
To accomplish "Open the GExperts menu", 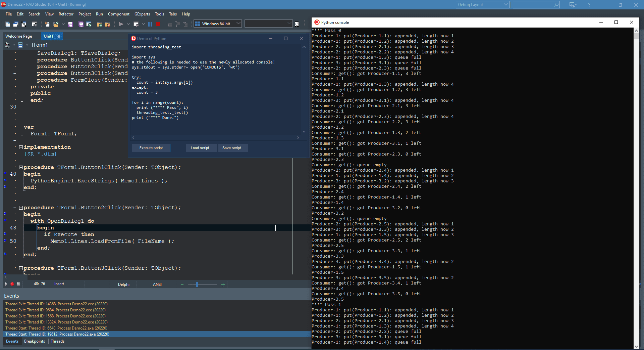I will pyautogui.click(x=142, y=14).
